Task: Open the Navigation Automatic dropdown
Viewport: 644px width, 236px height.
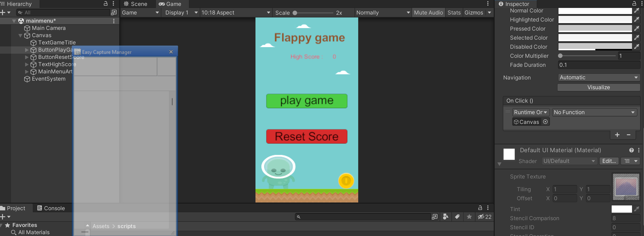Action: coord(599,78)
